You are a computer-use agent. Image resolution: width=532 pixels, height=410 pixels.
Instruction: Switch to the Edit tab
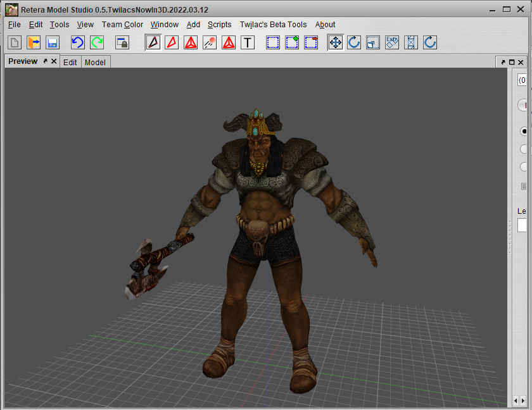[x=70, y=62]
